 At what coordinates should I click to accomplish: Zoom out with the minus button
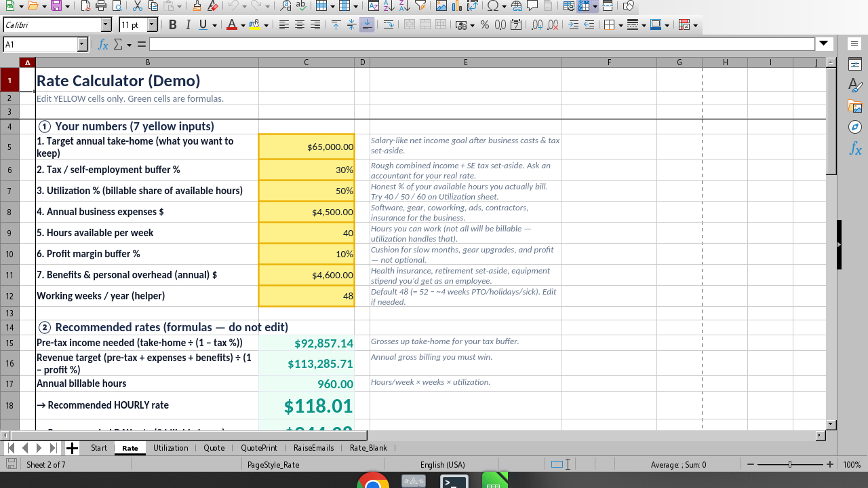coord(751,465)
